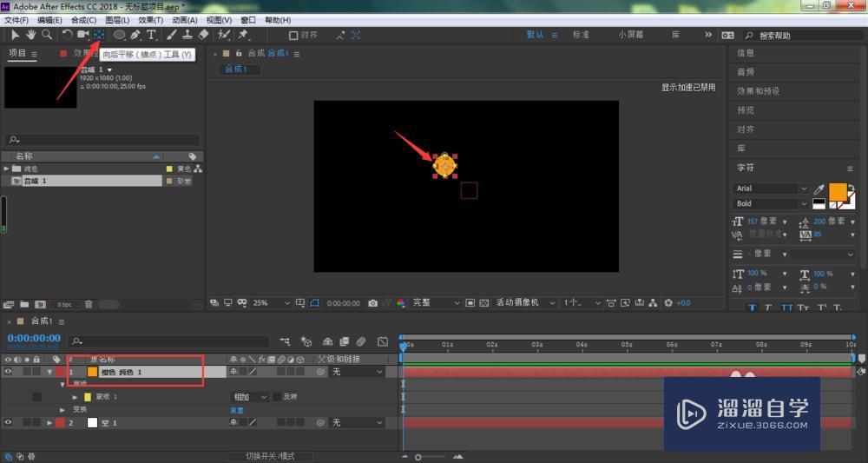Switch to the 标准 workspace
The image size is (868, 463).
click(582, 35)
